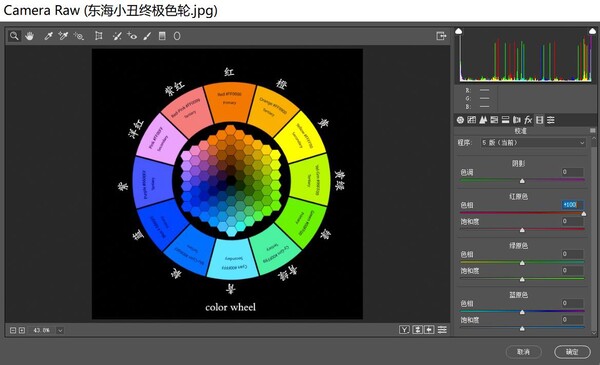Viewport: 600px width, 365px height.
Task: Select the Adjustment Brush tool
Action: tap(147, 36)
